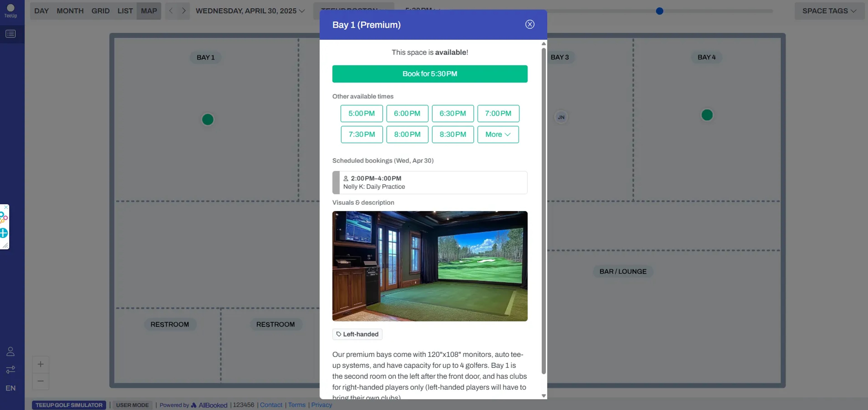Viewport: 868px width, 410px height.
Task: Select the 6:00 PM time slot
Action: pos(407,113)
